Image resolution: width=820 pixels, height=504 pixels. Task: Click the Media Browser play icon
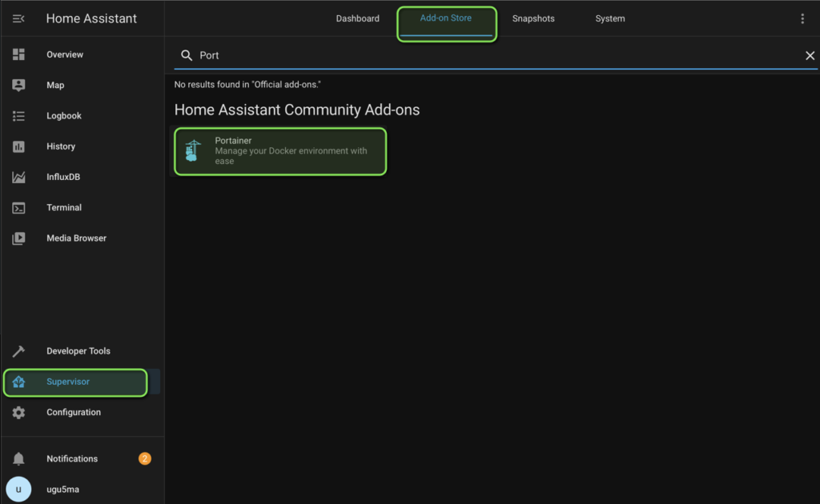pyautogui.click(x=19, y=238)
